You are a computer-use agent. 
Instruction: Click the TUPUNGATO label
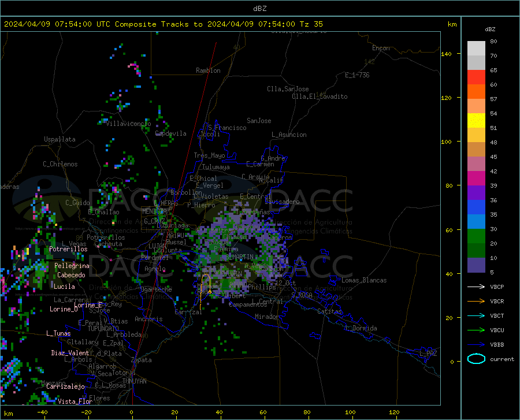103,329
